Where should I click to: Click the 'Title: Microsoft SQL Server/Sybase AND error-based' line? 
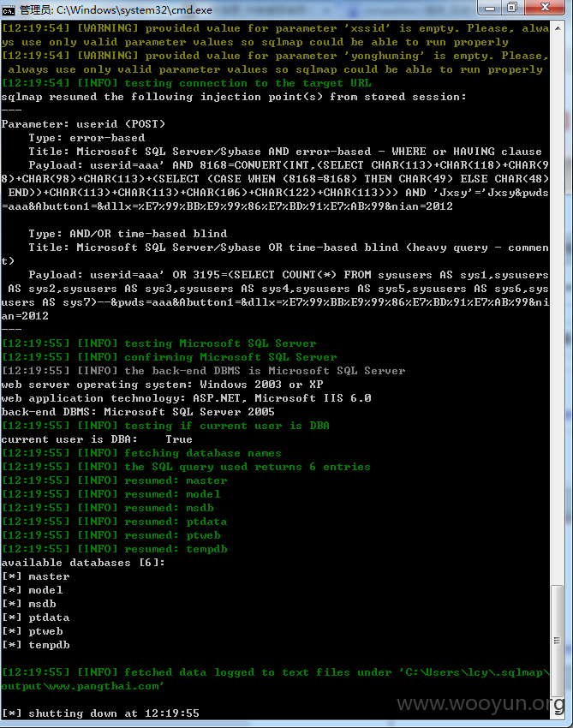(x=285, y=152)
